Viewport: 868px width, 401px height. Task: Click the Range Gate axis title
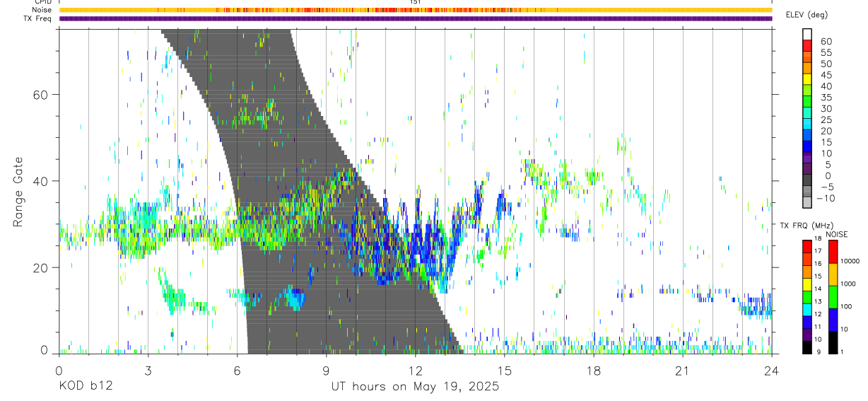[x=18, y=192]
